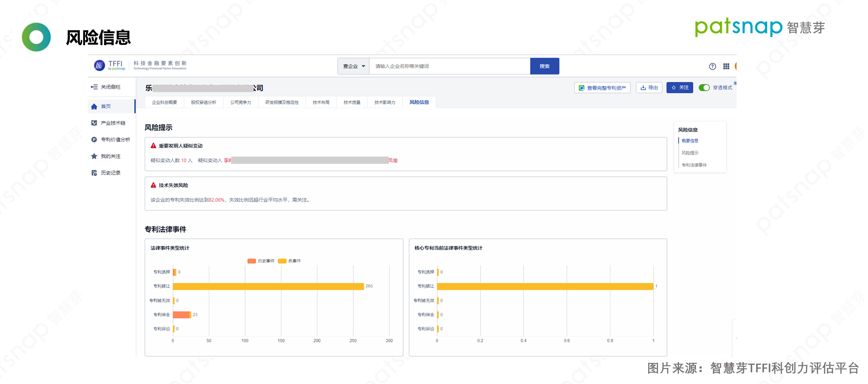868x384 pixels.
Task: Click the 关闭侧栏 label
Action: (110, 87)
